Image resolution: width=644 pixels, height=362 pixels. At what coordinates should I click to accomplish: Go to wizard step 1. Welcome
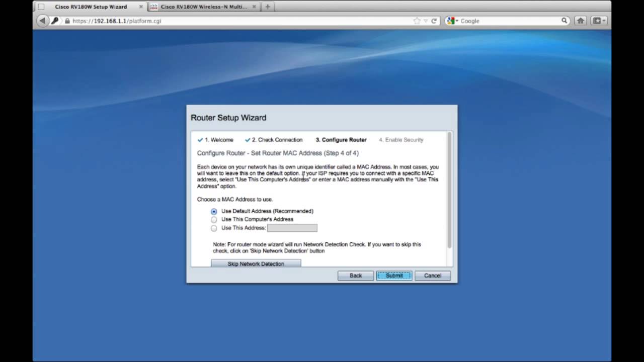pos(215,140)
